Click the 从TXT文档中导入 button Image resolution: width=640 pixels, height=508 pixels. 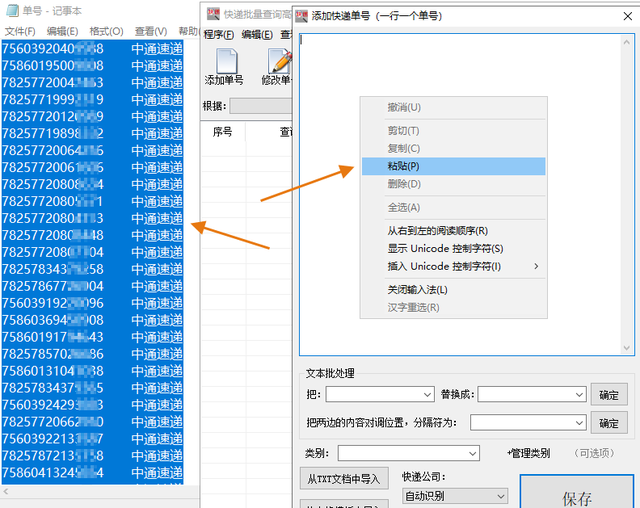pyautogui.click(x=344, y=479)
